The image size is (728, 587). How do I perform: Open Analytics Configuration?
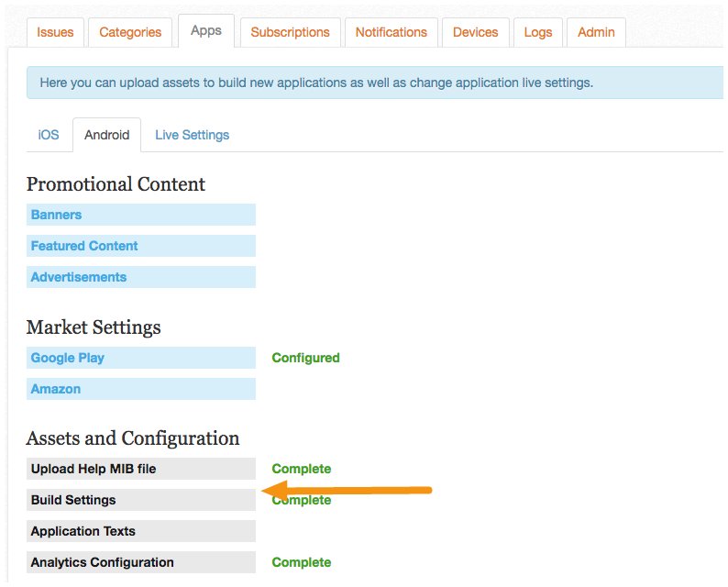point(141,562)
